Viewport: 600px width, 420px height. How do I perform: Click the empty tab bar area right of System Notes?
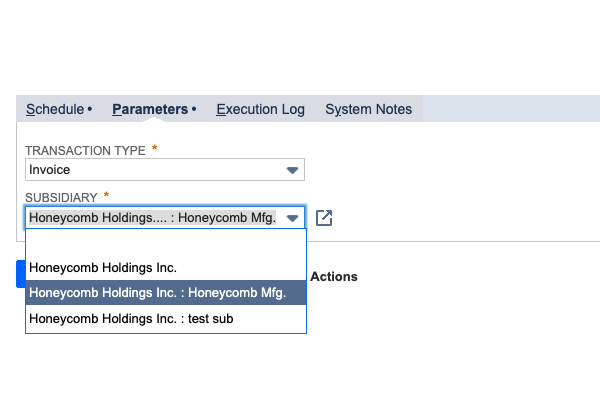tap(510, 109)
